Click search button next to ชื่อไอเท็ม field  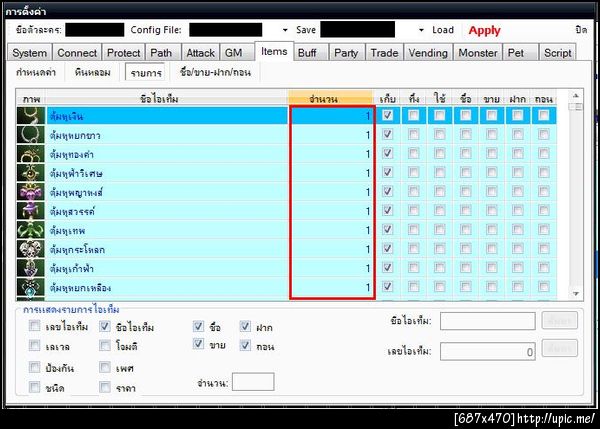tap(559, 321)
